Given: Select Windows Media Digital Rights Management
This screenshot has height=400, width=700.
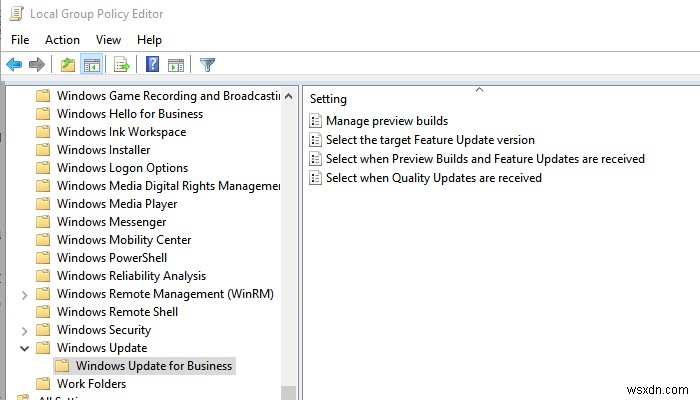Looking at the screenshot, I should [168, 186].
